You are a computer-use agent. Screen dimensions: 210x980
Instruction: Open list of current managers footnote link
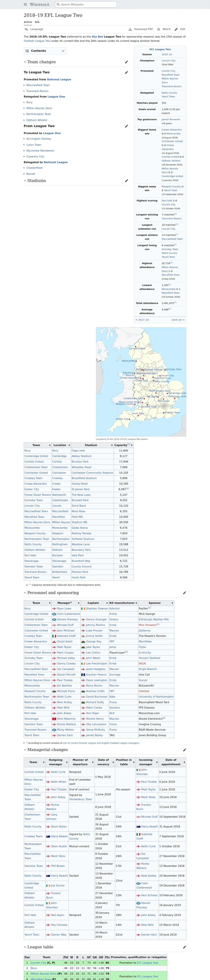pyautogui.click(x=101, y=743)
